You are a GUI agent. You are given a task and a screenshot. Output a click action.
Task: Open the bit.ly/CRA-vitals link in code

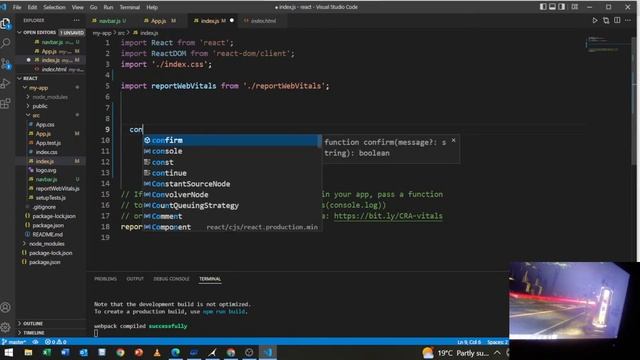[388, 216]
